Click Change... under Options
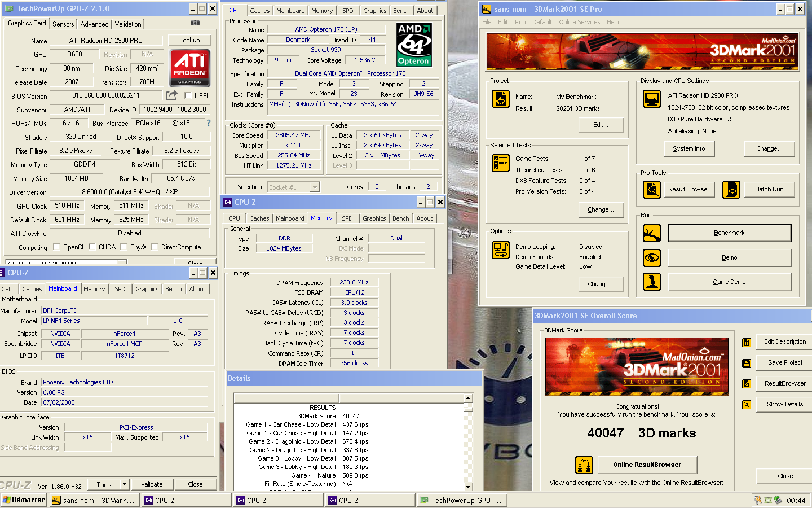The height and width of the screenshot is (508, 812). pos(601,284)
